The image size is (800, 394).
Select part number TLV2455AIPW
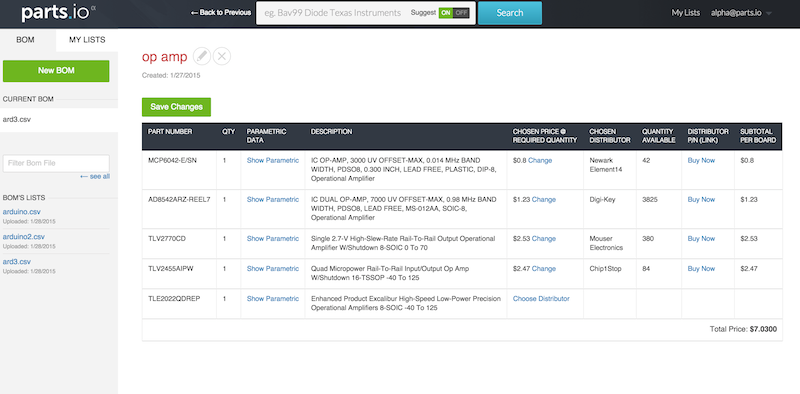pyautogui.click(x=170, y=268)
